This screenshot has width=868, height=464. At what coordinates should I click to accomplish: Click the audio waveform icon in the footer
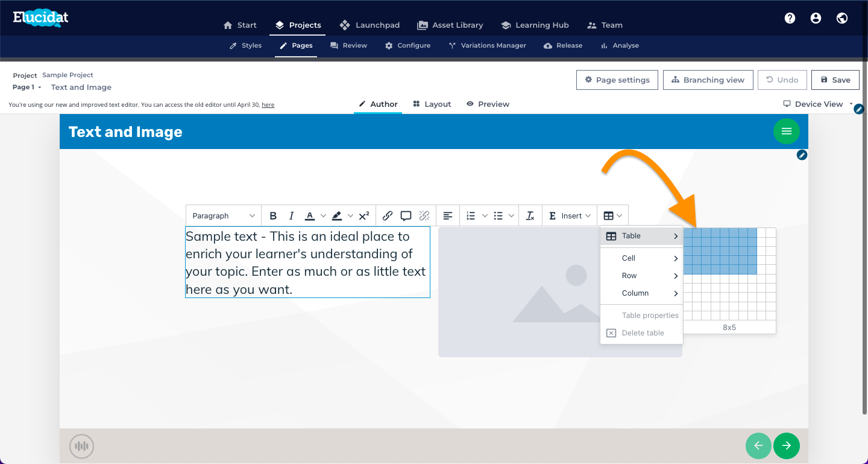pyautogui.click(x=81, y=447)
